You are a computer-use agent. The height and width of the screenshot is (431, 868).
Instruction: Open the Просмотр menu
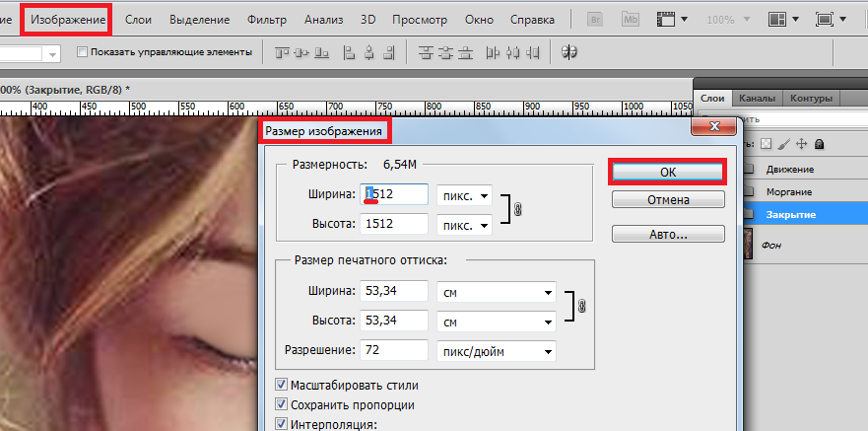420,20
